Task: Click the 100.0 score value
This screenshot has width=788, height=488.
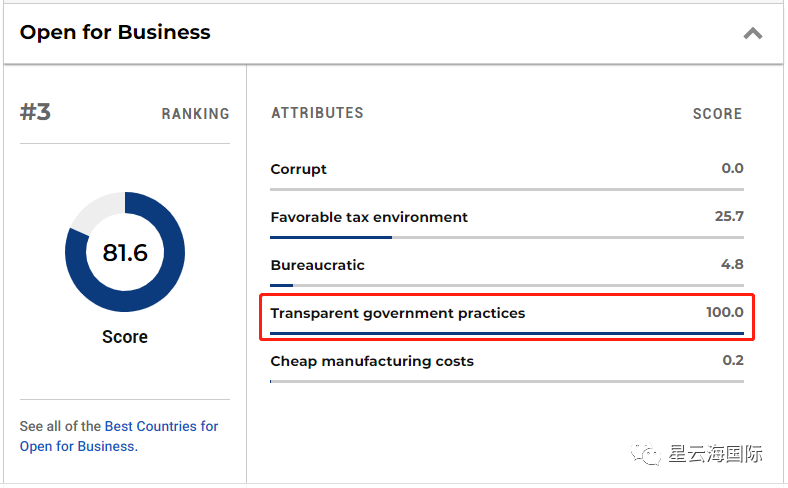Action: (724, 313)
